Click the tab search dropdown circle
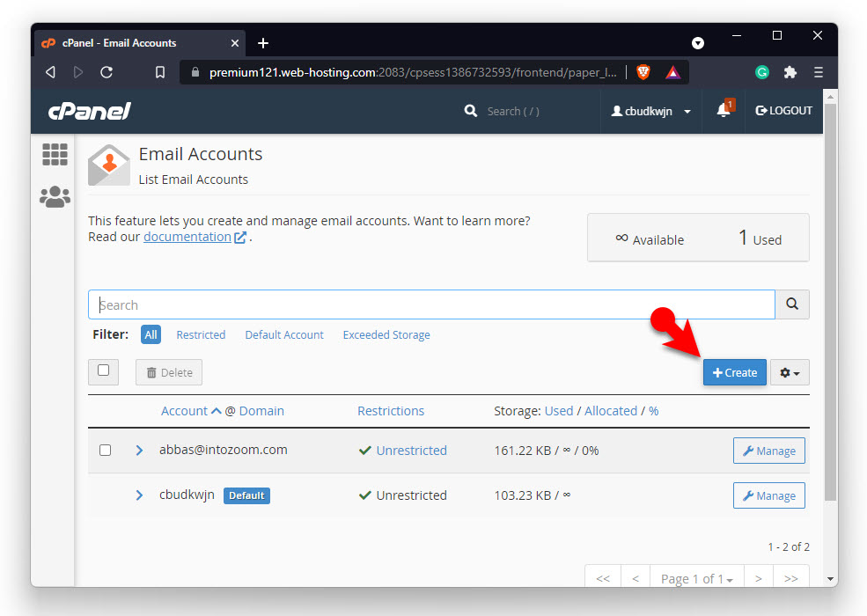Viewport: 867px width, 616px height. click(x=698, y=43)
